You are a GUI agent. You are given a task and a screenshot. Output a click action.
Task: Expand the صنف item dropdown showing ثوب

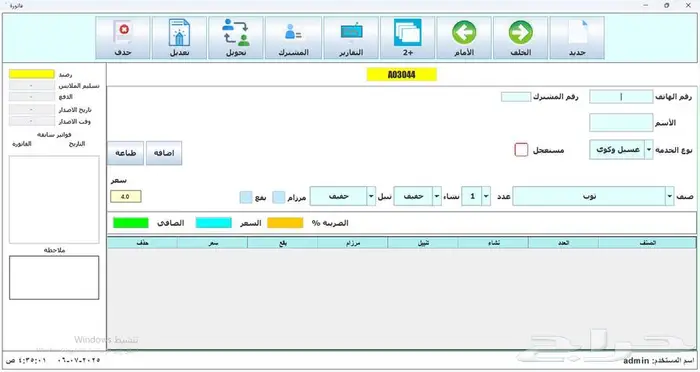click(x=669, y=196)
